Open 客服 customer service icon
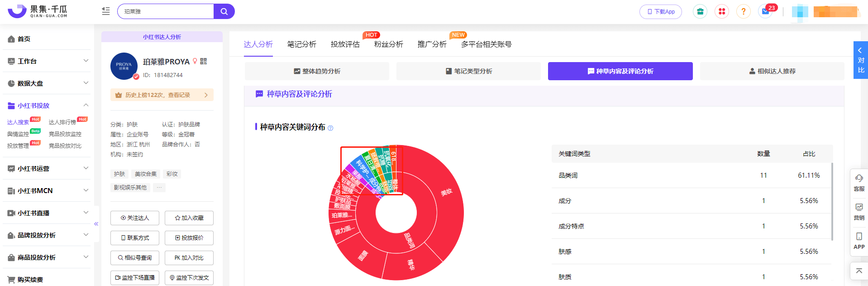Screen dimensions: 868x286 (x=859, y=182)
